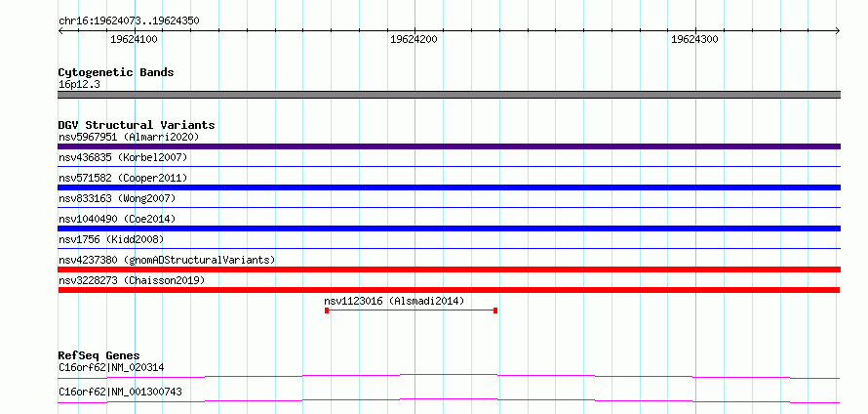Click the C16orf62|NM_001300743 gene label
This screenshot has height=414, width=868.
pos(120,392)
